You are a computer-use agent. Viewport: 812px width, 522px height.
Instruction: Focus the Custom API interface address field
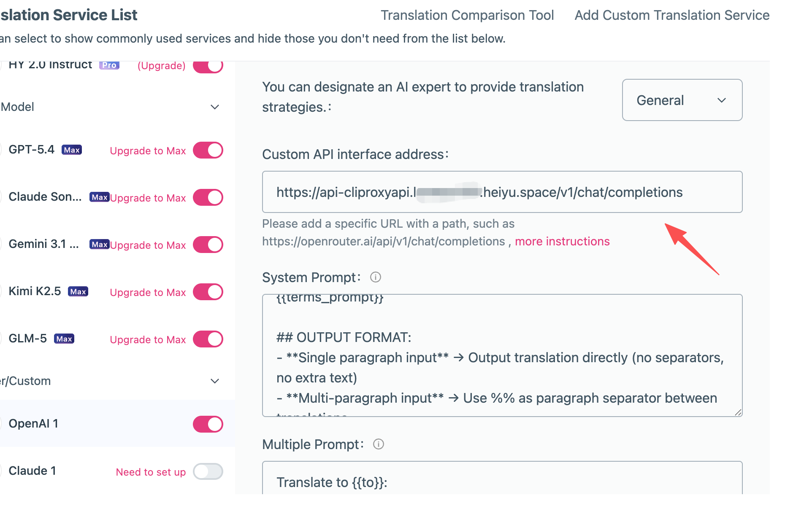(x=502, y=192)
